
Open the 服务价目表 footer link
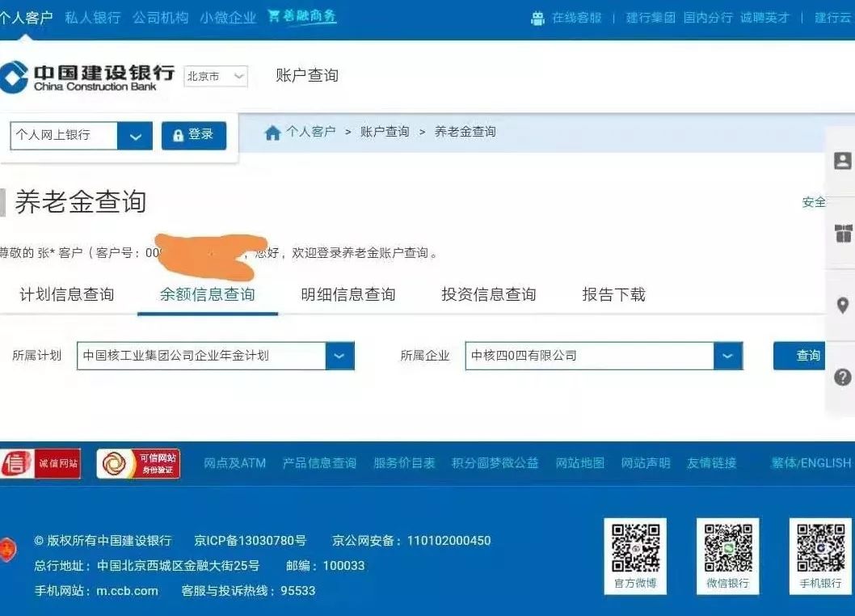click(405, 463)
